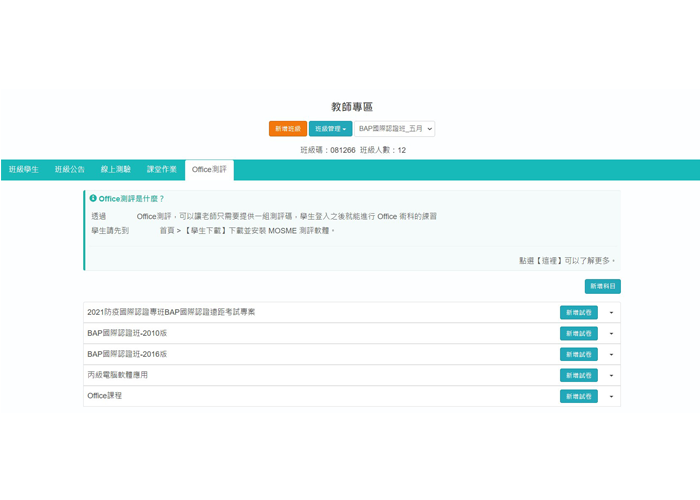Expand the BAP國際認證班-2016版 row arrow
700x500 pixels.
(x=611, y=355)
